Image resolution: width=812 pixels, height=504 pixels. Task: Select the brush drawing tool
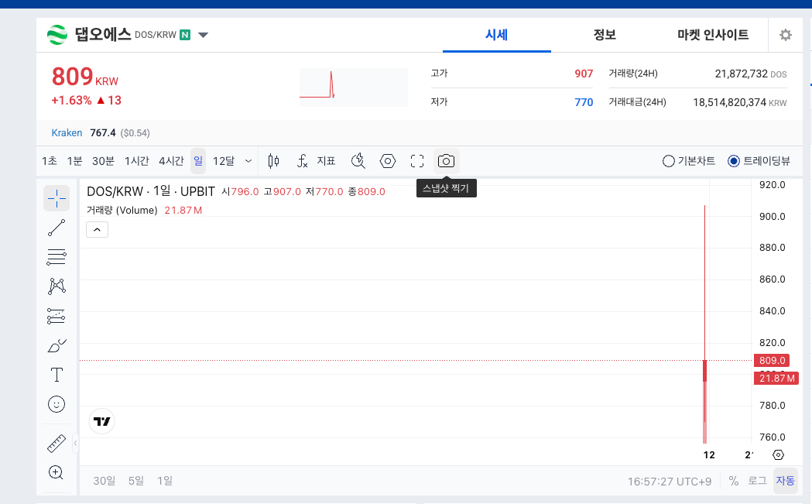(57, 345)
